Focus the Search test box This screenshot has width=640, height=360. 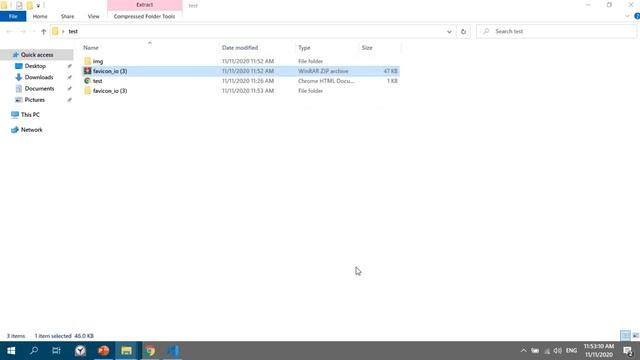coord(556,31)
